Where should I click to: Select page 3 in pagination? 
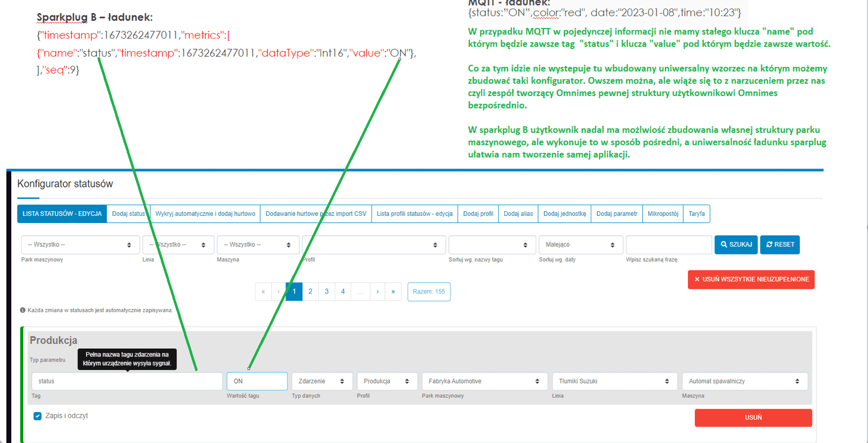coord(326,291)
